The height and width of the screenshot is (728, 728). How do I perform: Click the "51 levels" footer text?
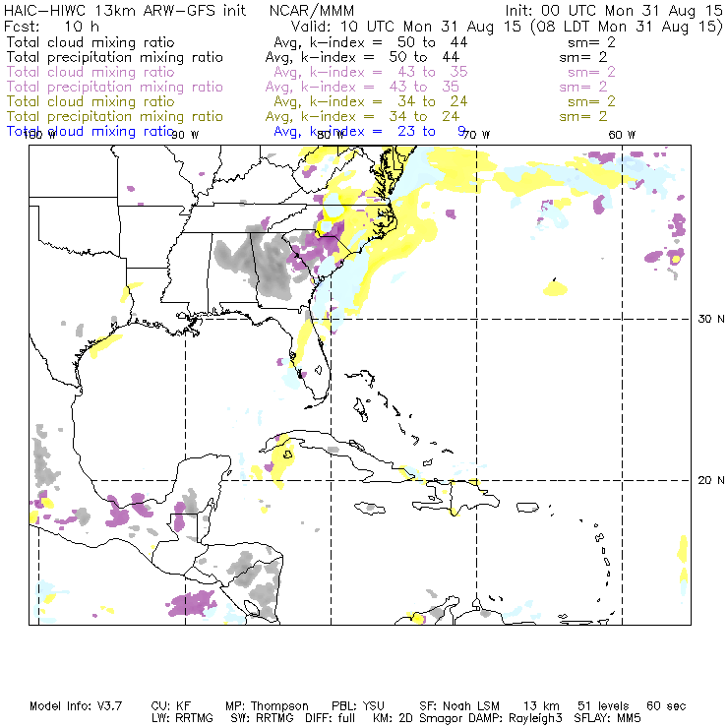point(603,706)
